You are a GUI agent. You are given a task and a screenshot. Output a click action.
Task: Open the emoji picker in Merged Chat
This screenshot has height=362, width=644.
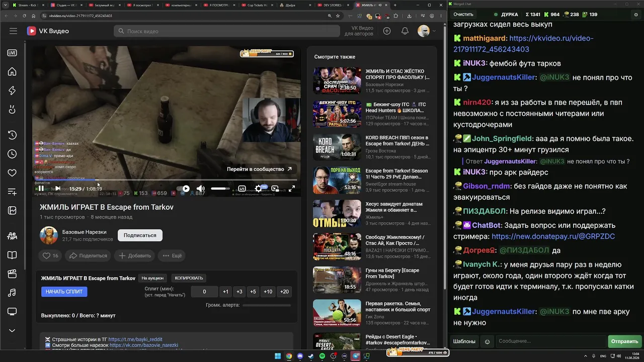[487, 342]
